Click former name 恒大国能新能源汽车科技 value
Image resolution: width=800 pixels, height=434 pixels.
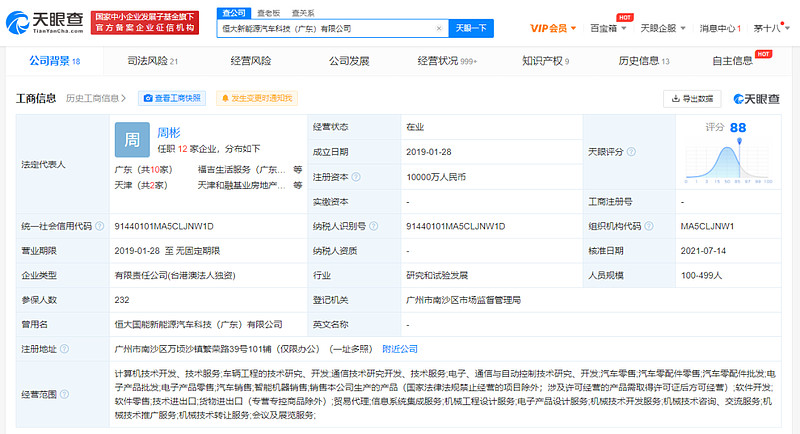coord(198,324)
